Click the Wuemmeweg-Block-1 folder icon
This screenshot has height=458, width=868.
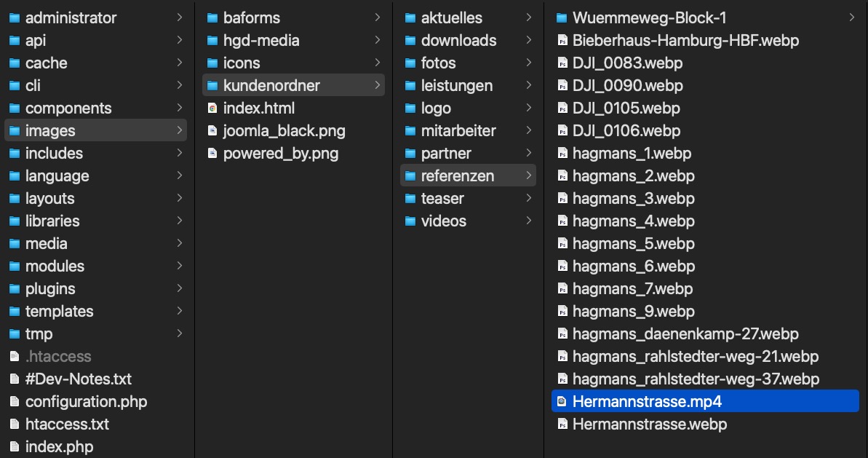pyautogui.click(x=562, y=17)
